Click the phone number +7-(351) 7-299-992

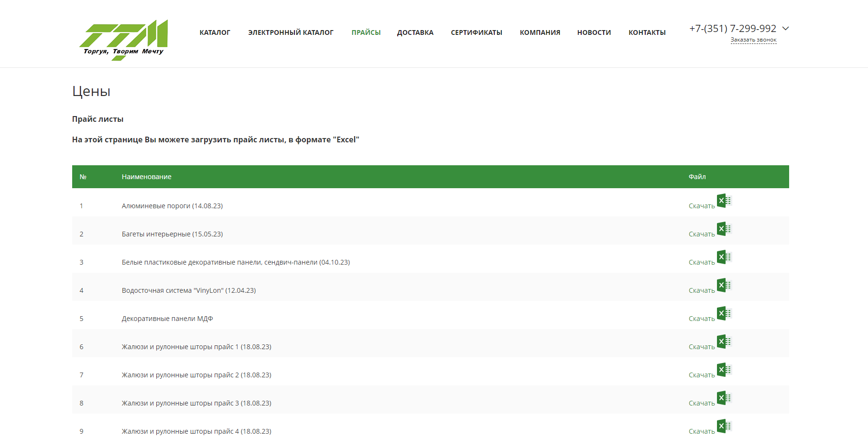click(732, 29)
